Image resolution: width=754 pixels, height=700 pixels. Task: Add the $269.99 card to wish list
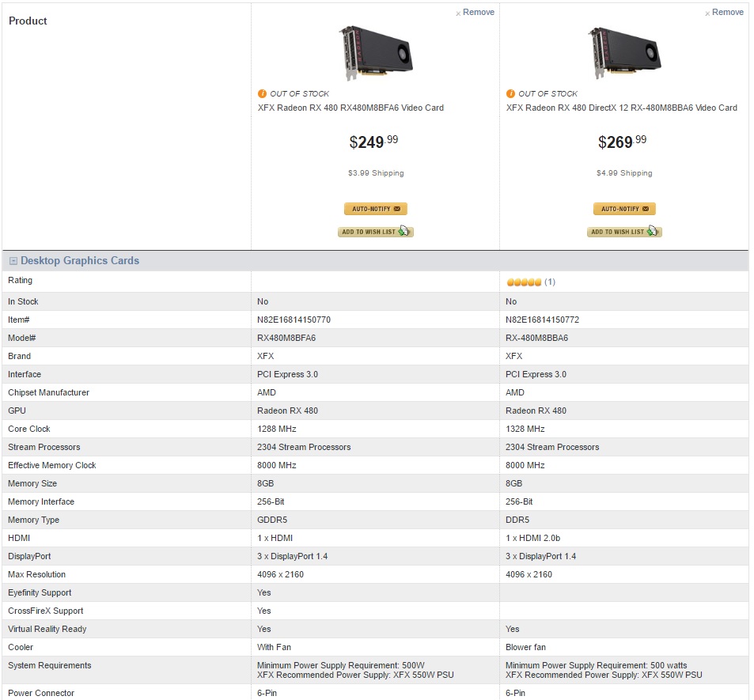pyautogui.click(x=624, y=232)
